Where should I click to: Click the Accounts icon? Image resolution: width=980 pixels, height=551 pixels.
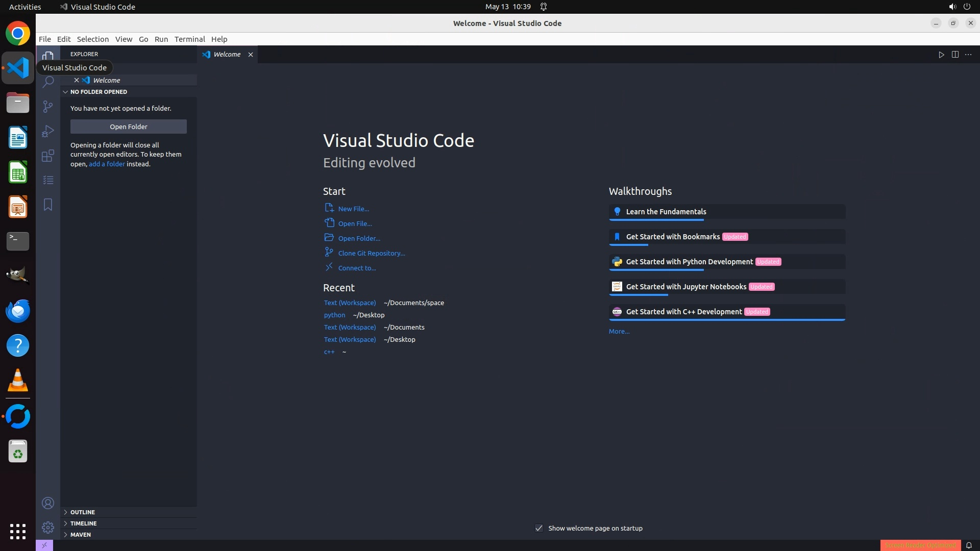[x=48, y=504]
